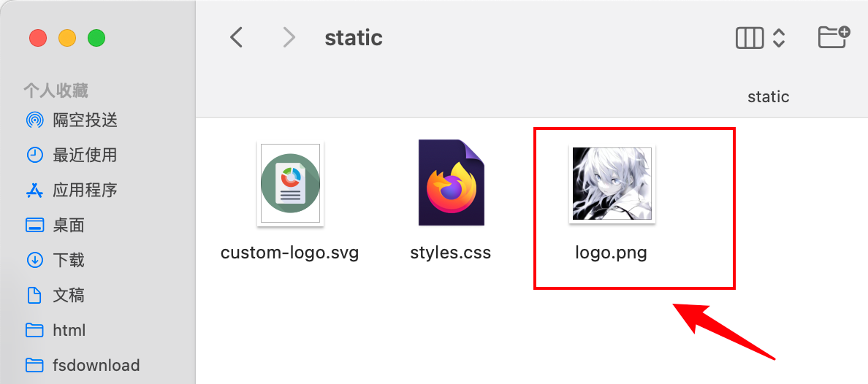
Task: Open html folder in sidebar
Action: click(x=56, y=331)
